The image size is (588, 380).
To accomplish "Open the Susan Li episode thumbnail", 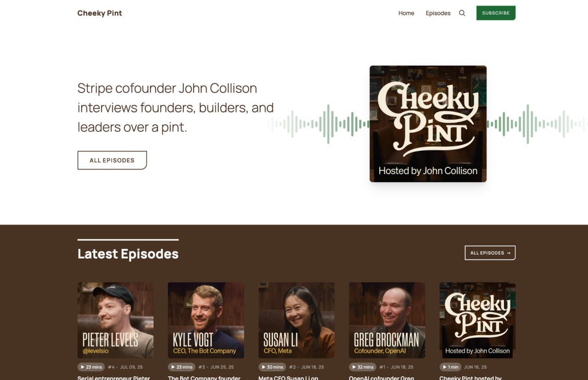I will coord(297,320).
